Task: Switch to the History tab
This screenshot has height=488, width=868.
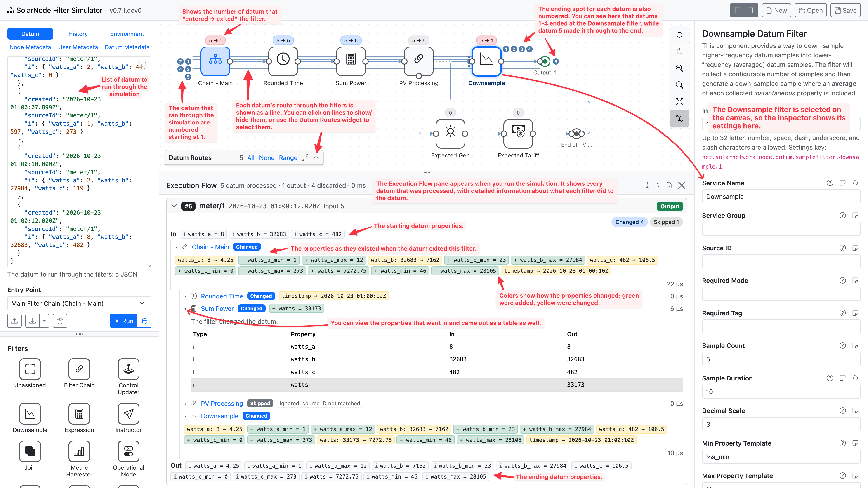Action: click(78, 34)
